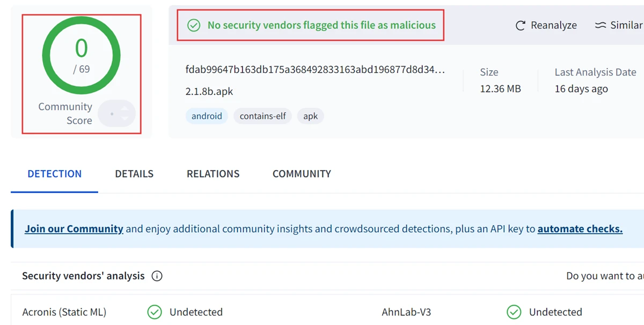Click the android tag
Screen dimensions: 644x325
click(207, 116)
